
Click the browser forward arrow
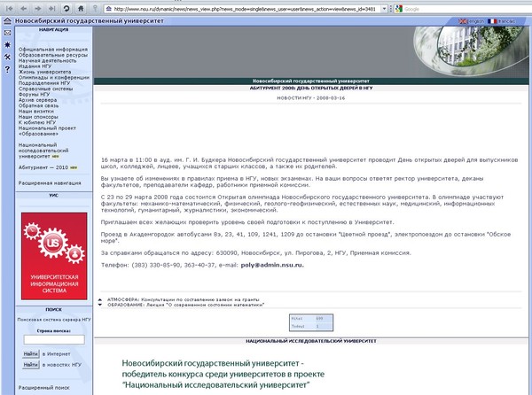pyautogui.click(x=38, y=9)
